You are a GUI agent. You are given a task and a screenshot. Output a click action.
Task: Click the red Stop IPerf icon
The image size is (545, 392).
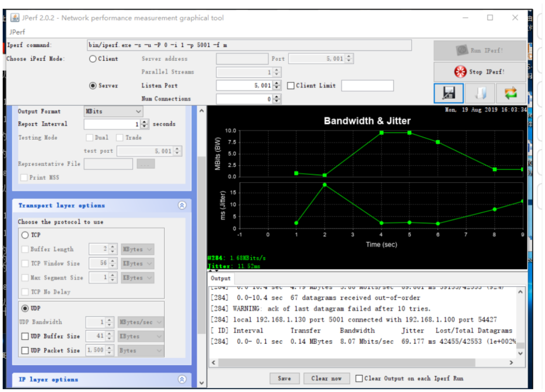click(460, 72)
